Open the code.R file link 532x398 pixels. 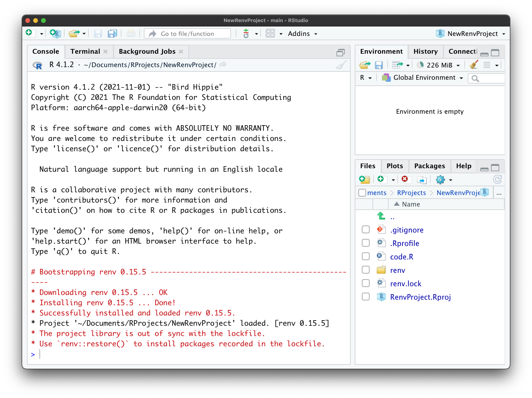coord(402,257)
